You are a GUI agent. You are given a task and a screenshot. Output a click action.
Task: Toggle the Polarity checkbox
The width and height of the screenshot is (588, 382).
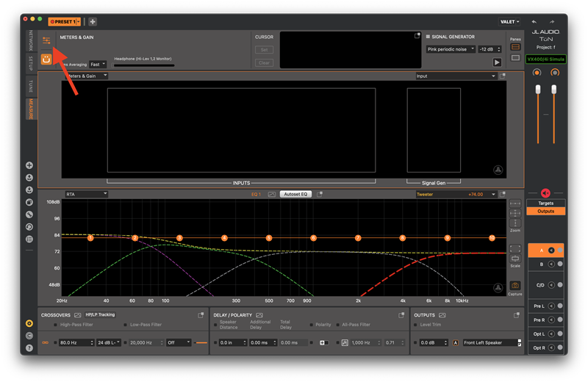pos(312,325)
